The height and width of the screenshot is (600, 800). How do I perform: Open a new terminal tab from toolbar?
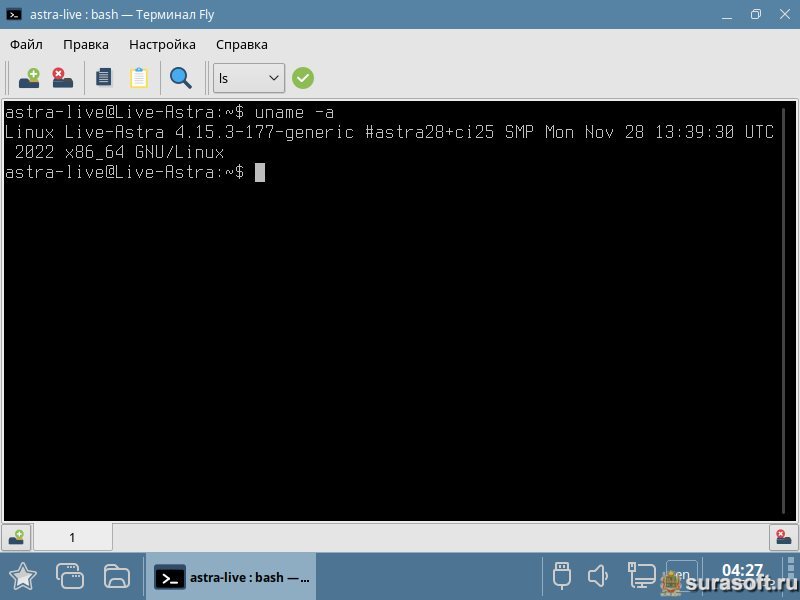[29, 78]
